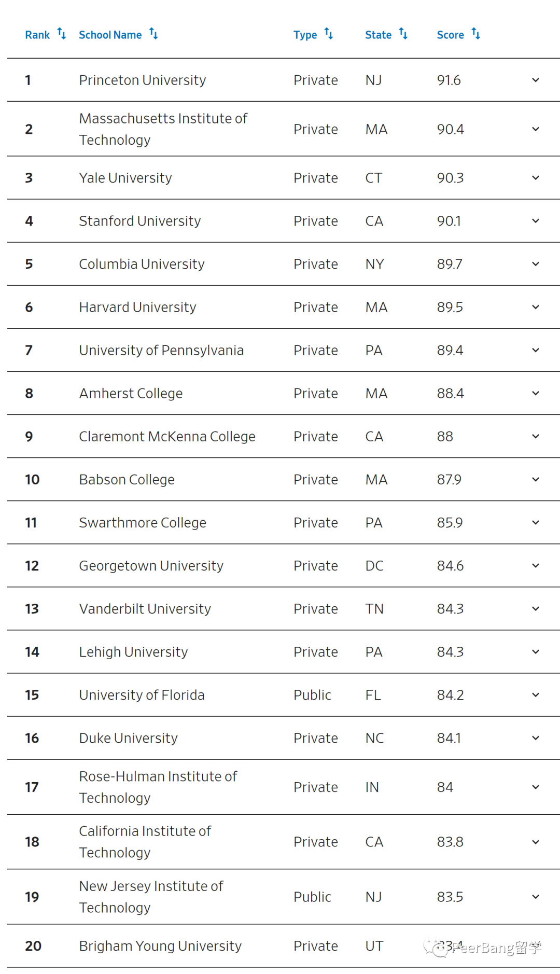This screenshot has width=560, height=974.
Task: Click the Rank column header text
Action: [37, 35]
